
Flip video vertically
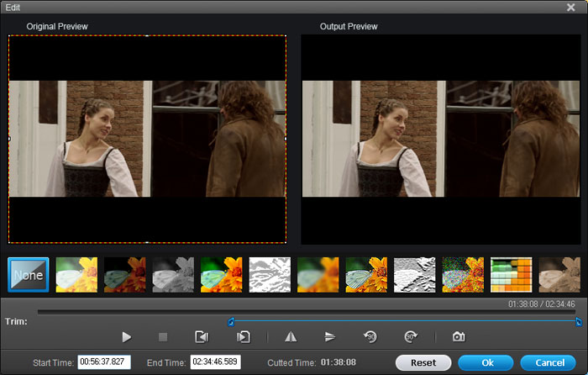[x=329, y=337]
